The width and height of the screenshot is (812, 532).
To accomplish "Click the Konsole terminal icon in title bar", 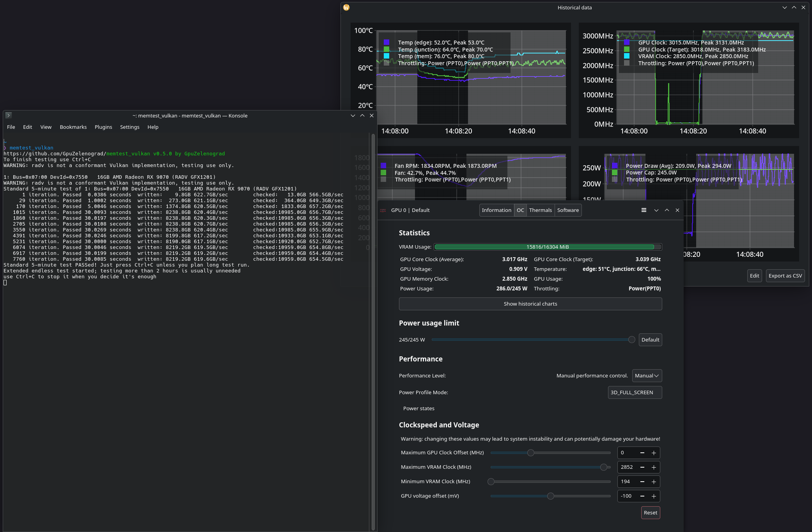I will 8,116.
